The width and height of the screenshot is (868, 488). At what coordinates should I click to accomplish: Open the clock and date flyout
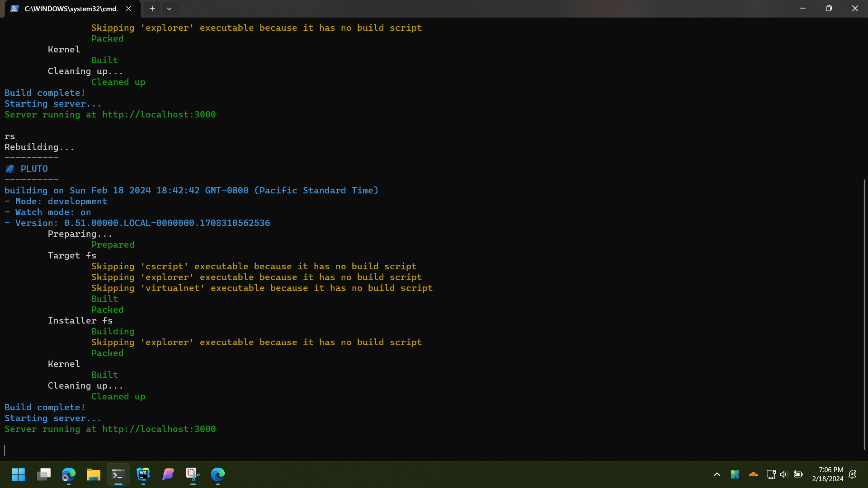tap(828, 474)
